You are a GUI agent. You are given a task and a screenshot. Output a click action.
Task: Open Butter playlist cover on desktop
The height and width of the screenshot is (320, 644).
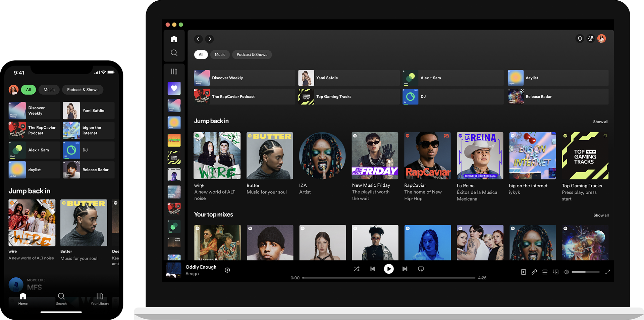tap(270, 155)
